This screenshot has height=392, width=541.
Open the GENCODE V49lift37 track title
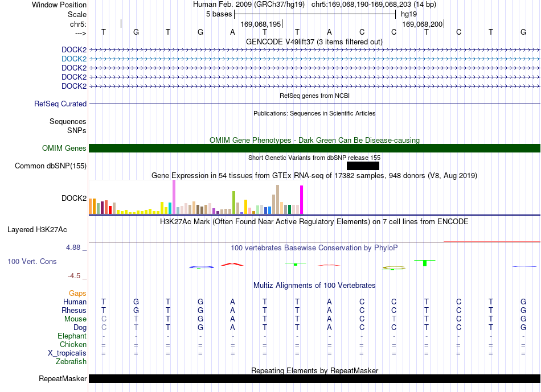314,42
